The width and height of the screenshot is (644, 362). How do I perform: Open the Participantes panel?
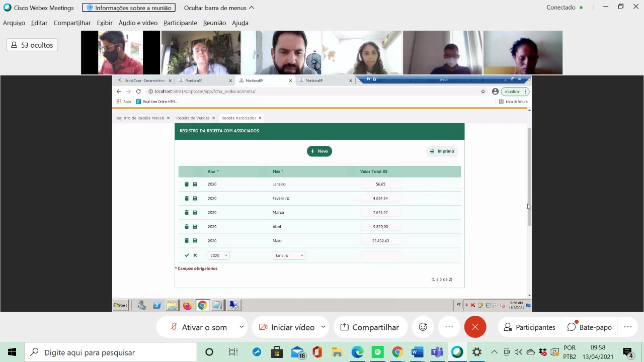(529, 327)
